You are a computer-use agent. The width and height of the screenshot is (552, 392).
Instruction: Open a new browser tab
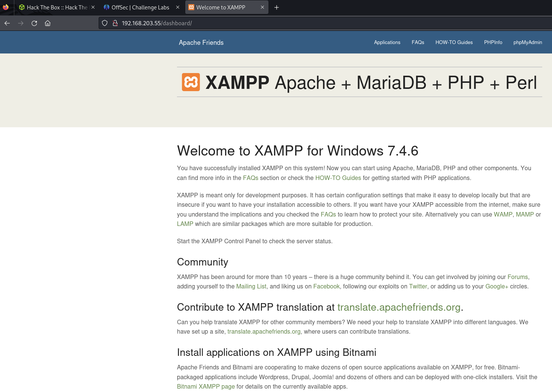276,8
